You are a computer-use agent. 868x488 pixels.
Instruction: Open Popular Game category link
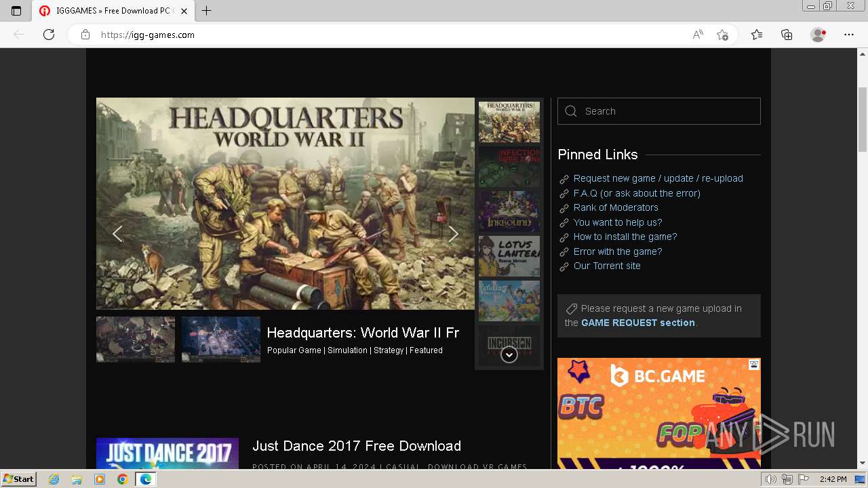(294, 350)
